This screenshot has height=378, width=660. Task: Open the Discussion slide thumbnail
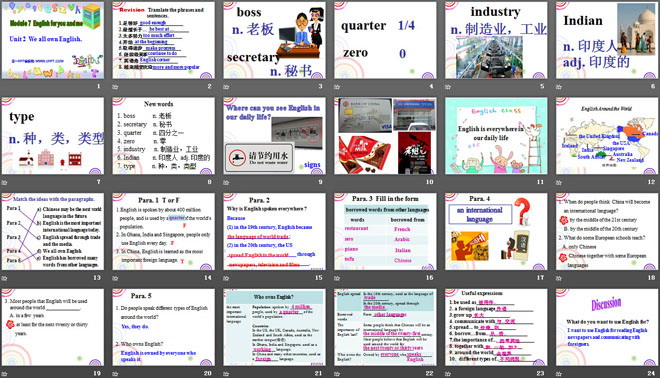pos(607,327)
